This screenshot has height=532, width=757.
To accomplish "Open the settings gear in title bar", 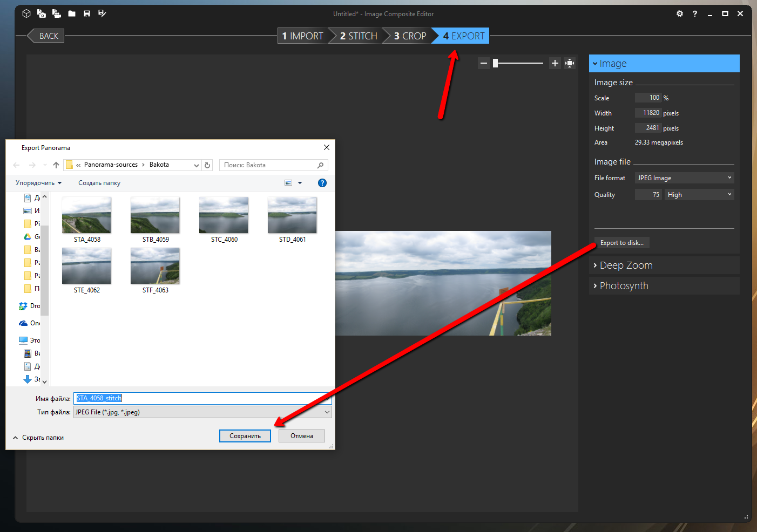I will click(x=680, y=13).
